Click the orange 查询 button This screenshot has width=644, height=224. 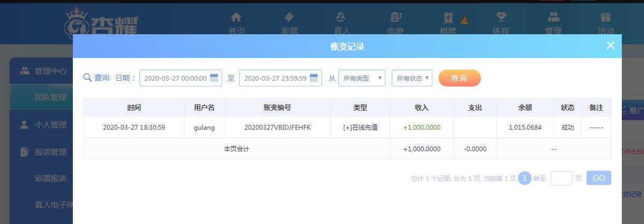point(459,78)
